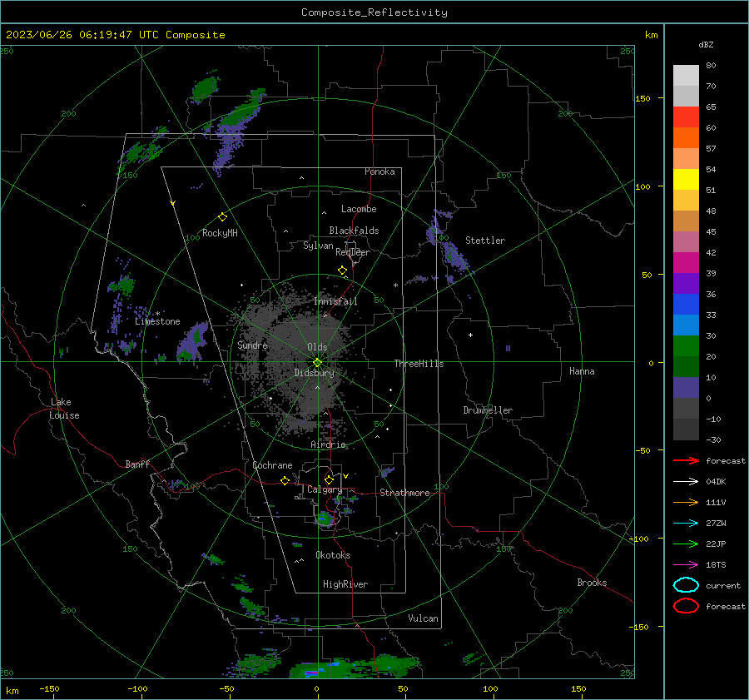
Task: Click the legend label '27ZW'
Action: (716, 524)
